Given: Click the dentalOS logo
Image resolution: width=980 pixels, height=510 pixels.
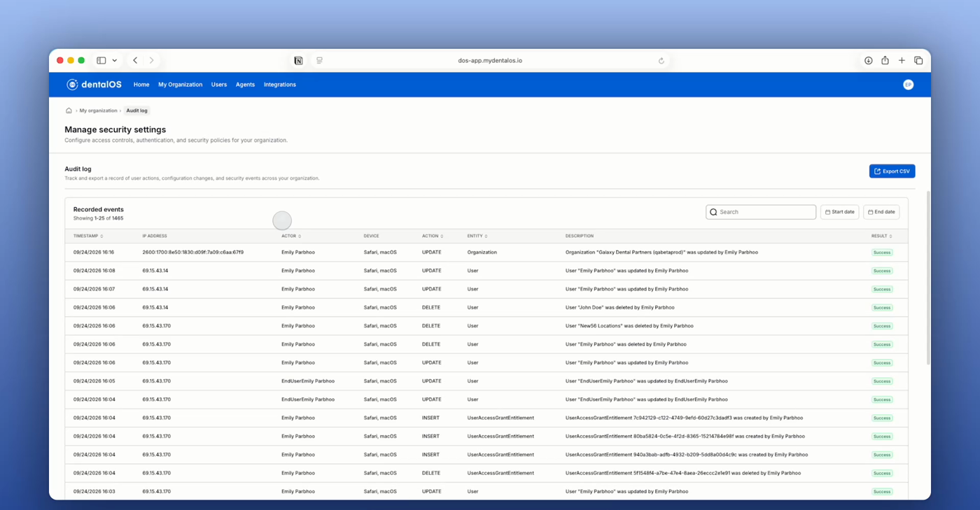Looking at the screenshot, I should (94, 85).
